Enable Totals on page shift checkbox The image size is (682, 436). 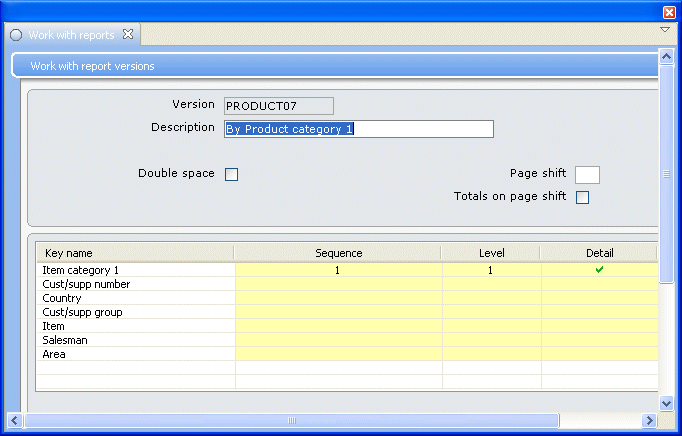pos(582,197)
